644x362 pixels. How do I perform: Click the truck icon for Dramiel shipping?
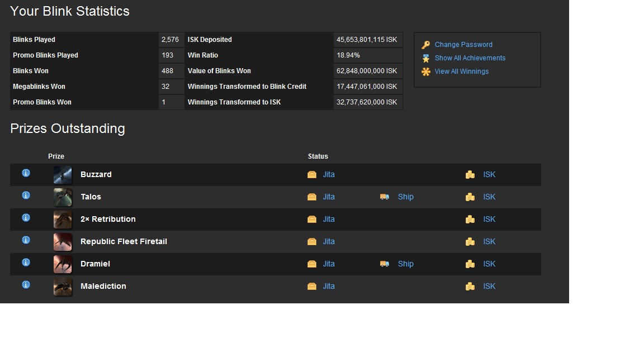coord(385,264)
